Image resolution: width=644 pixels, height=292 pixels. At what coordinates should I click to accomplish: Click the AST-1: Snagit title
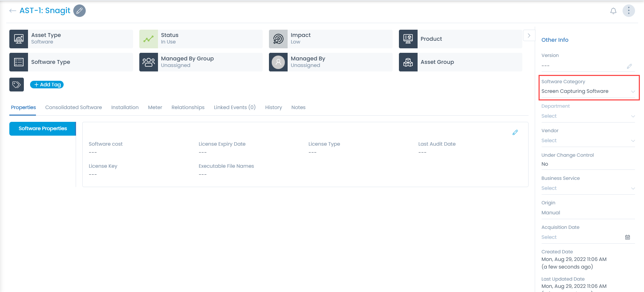click(x=45, y=11)
